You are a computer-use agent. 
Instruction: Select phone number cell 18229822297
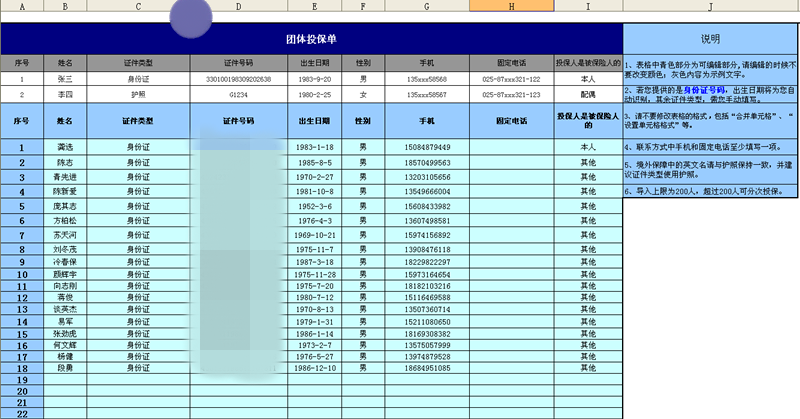coord(427,262)
